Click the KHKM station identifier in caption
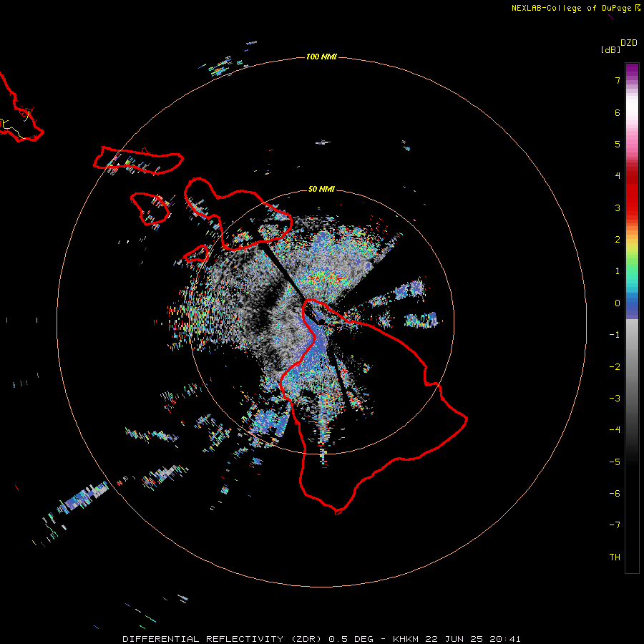Viewport: 644px width, 644px height. point(406,639)
